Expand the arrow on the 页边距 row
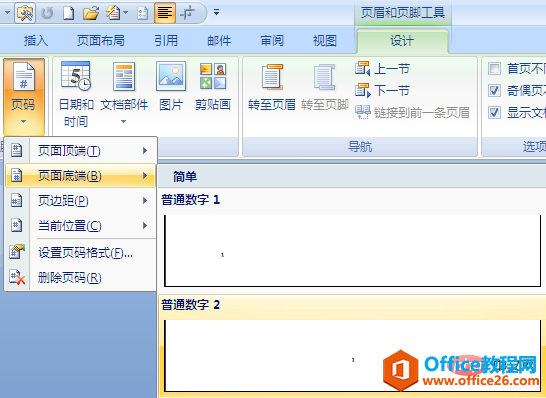546x398 pixels. tap(145, 201)
